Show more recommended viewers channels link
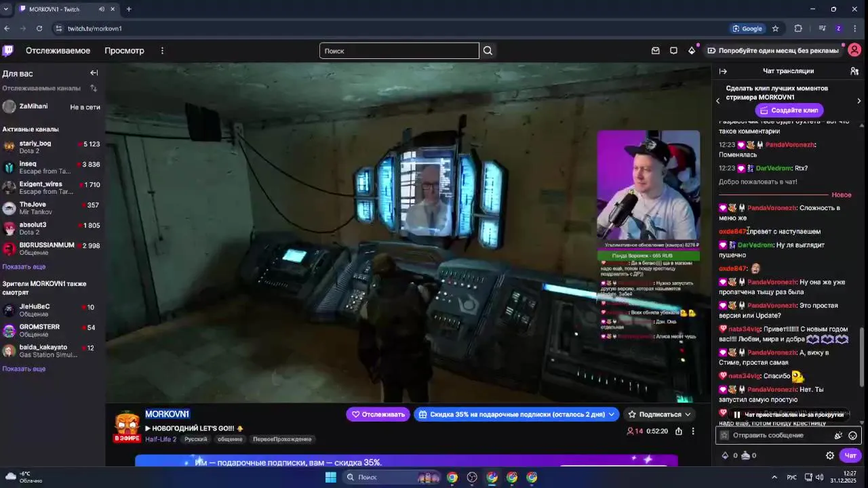Viewport: 868px width, 488px height. [24, 369]
